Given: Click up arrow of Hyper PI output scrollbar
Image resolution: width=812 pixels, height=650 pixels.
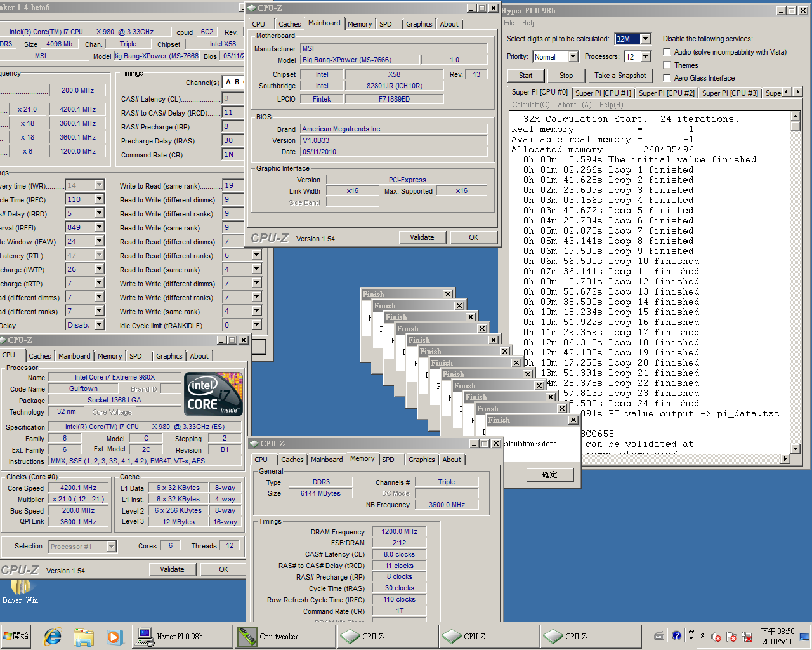Looking at the screenshot, I should [x=796, y=116].
